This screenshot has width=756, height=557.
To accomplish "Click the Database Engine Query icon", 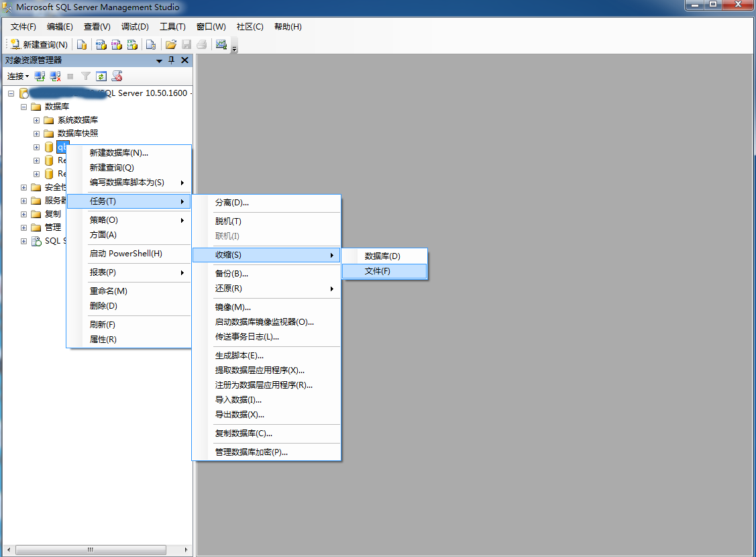I will [82, 45].
